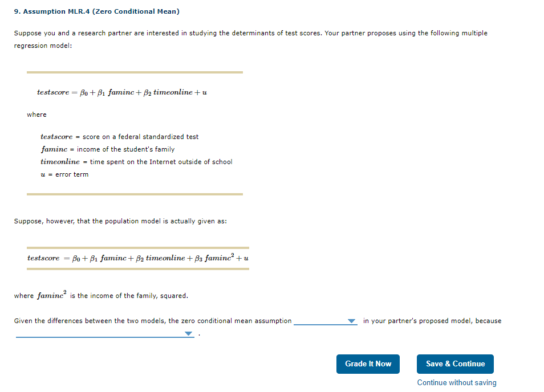This screenshot has height=392, width=544.
Task: Open the dropdown below the question sentence
Action: point(188,333)
